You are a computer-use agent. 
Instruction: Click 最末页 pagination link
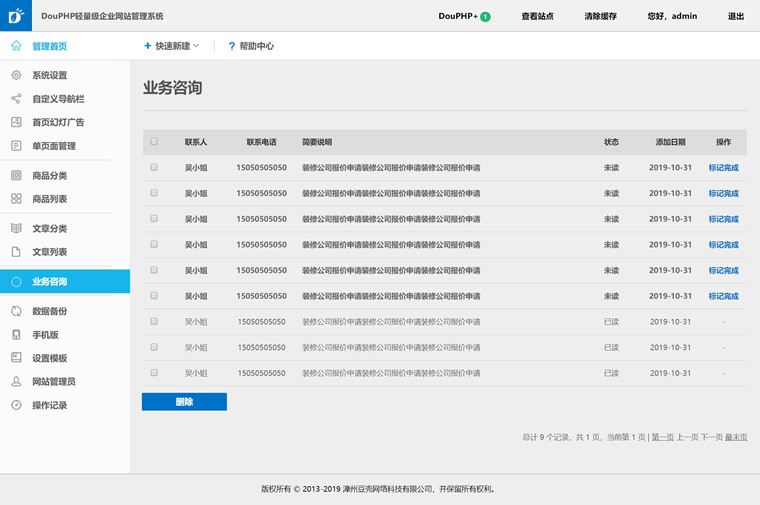click(x=736, y=437)
